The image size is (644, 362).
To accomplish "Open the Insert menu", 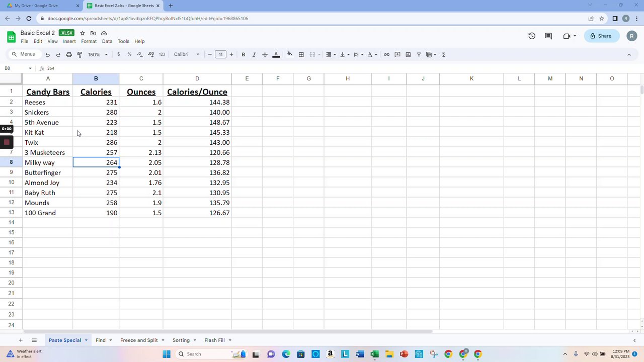I will point(69,41).
